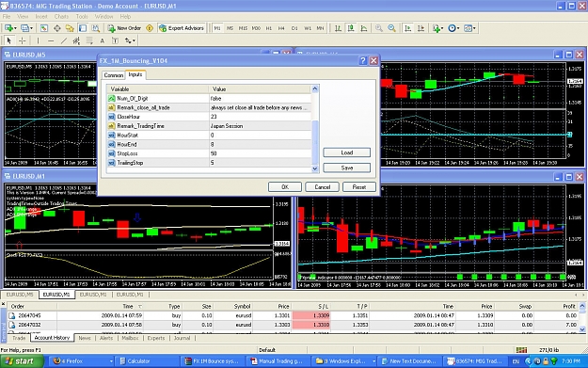Select the W1 timeframe button
The image size is (588, 368).
coord(308,28)
